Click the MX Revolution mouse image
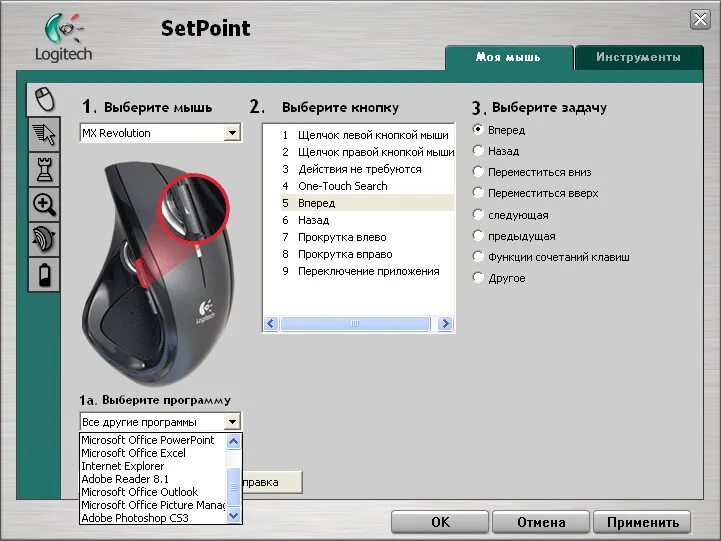Image resolution: width=721 pixels, height=541 pixels. point(157,273)
